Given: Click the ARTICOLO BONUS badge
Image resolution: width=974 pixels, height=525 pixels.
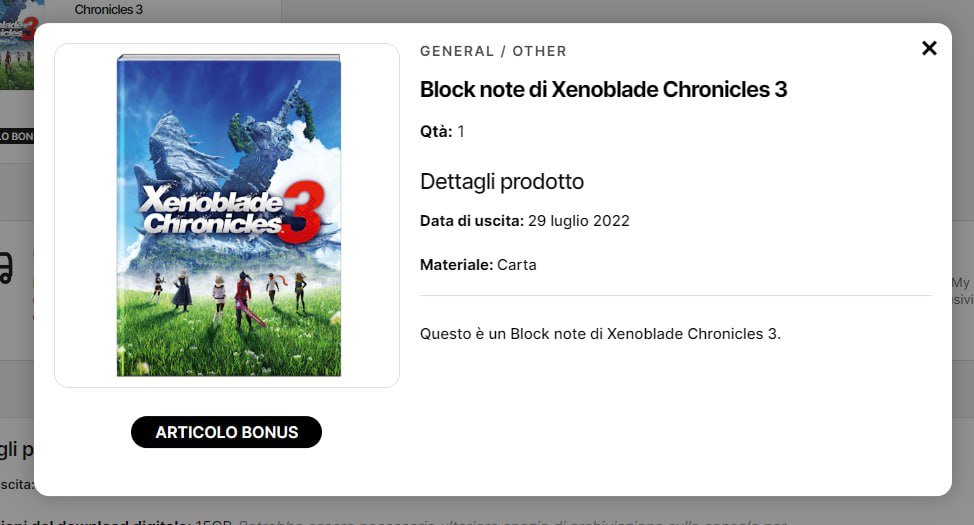Looking at the screenshot, I should click(x=226, y=432).
